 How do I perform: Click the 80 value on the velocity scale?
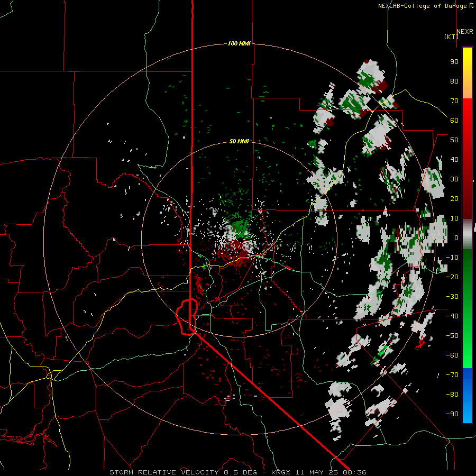(454, 81)
